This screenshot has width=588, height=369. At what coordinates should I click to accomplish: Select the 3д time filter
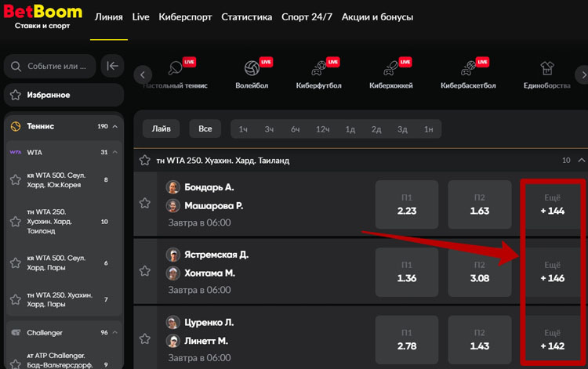coord(402,129)
